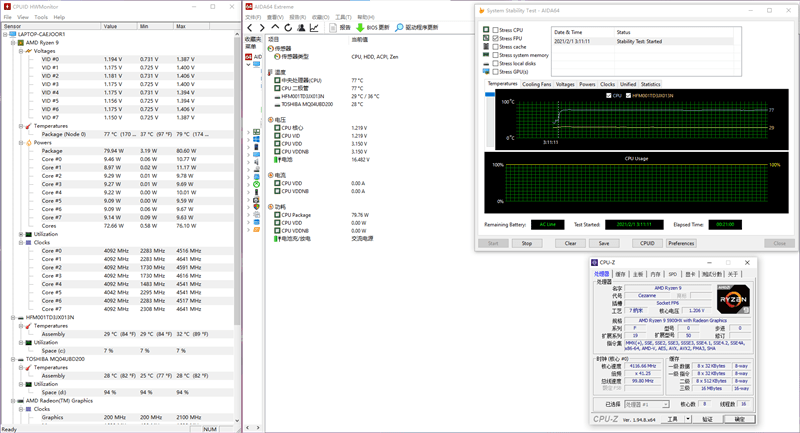Click Windows logo sidebar icon in AIDA64
Image resolution: width=800 pixels, height=433 pixels.
tap(256, 139)
